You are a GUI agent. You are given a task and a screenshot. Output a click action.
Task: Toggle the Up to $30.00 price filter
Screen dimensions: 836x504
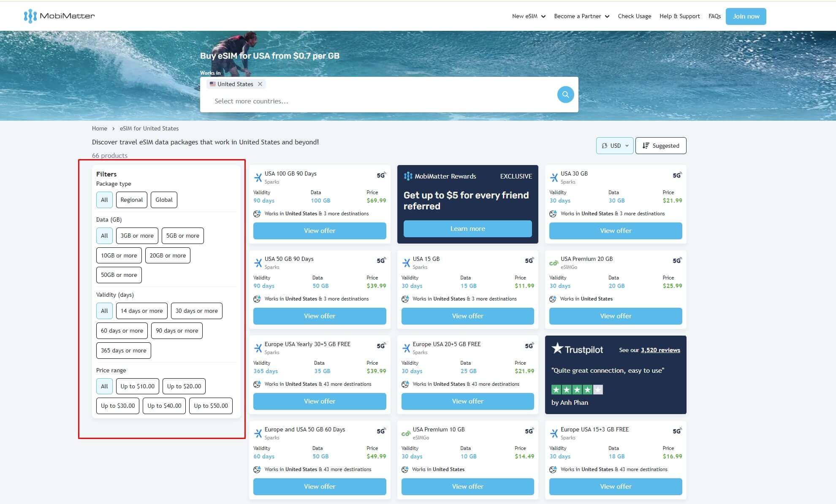click(x=117, y=406)
